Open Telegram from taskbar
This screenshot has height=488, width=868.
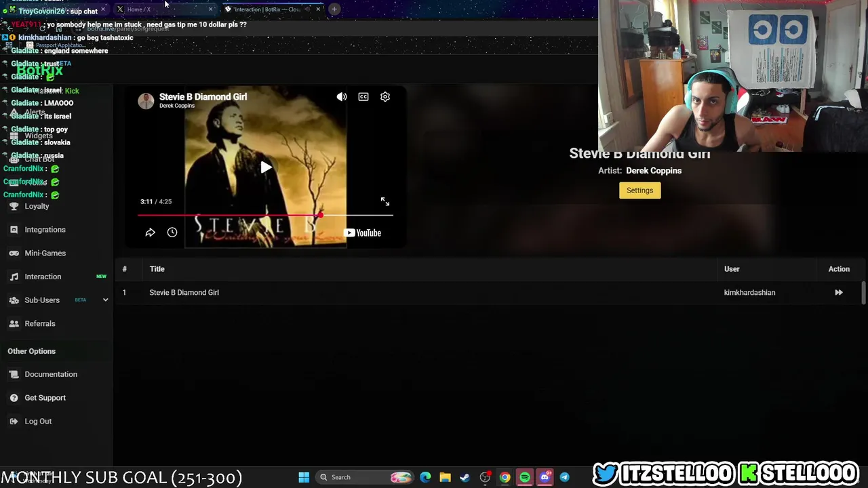[x=564, y=477]
